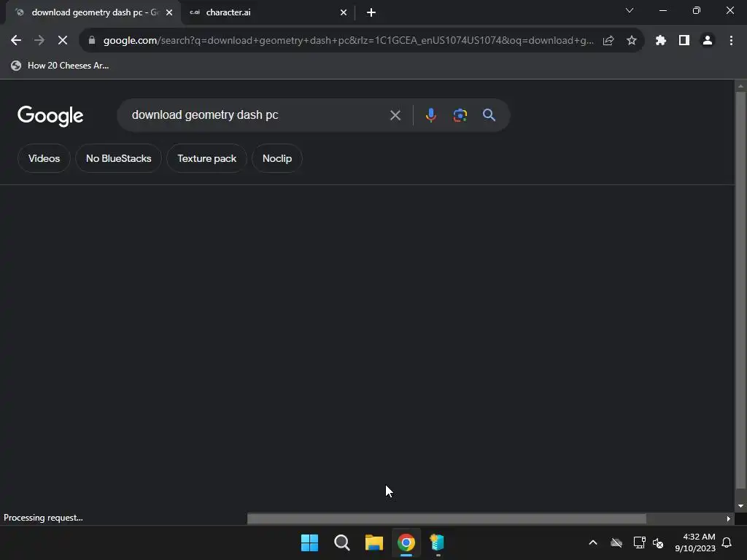747x560 pixels.
Task: Open the Windows Start menu
Action: (x=309, y=542)
